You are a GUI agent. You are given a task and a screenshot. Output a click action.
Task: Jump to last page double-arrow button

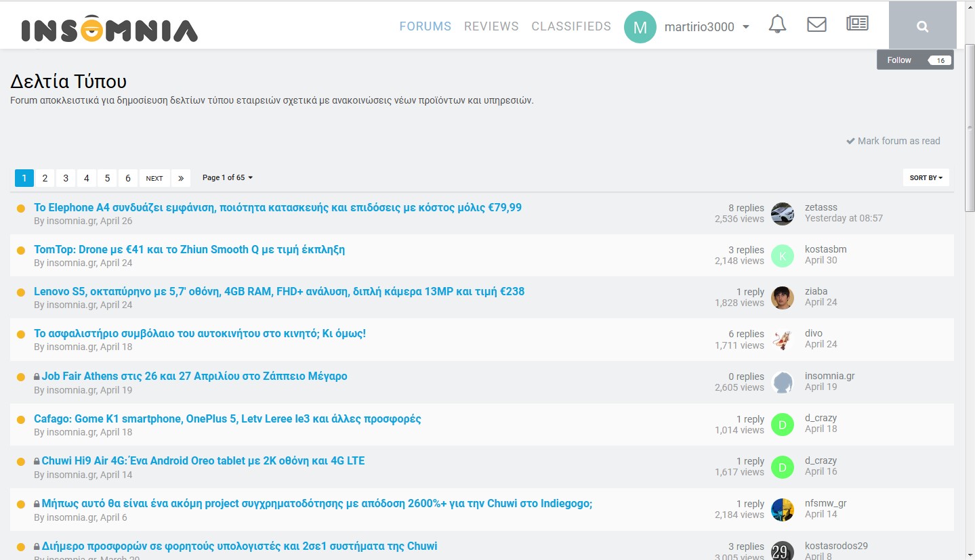click(181, 178)
